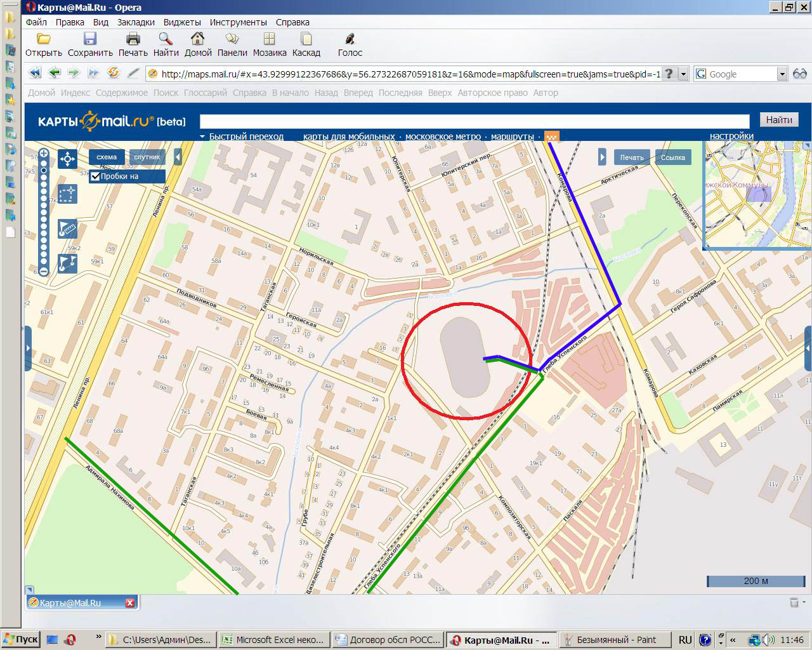This screenshot has width=812, height=650.
Task: Open the Закладки menu
Action: coord(136,22)
